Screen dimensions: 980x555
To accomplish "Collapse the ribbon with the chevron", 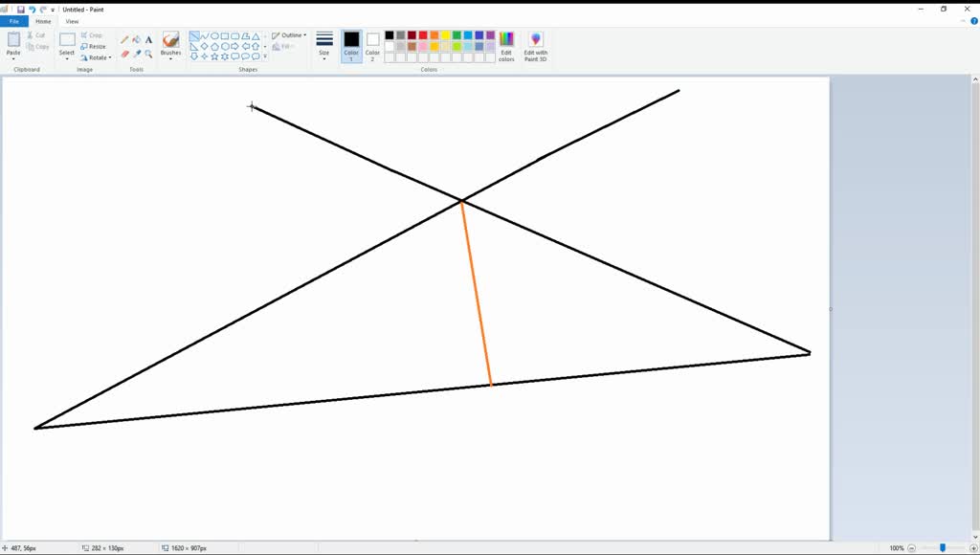I will pos(963,21).
